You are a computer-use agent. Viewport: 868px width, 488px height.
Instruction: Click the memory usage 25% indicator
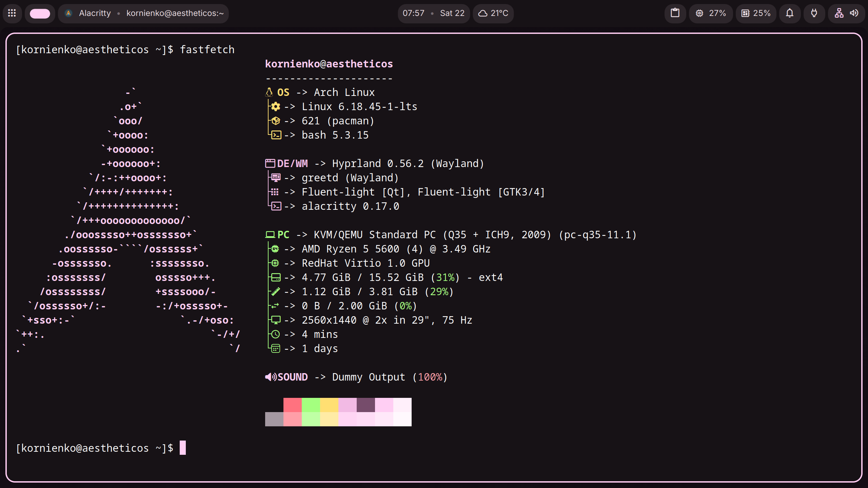756,13
